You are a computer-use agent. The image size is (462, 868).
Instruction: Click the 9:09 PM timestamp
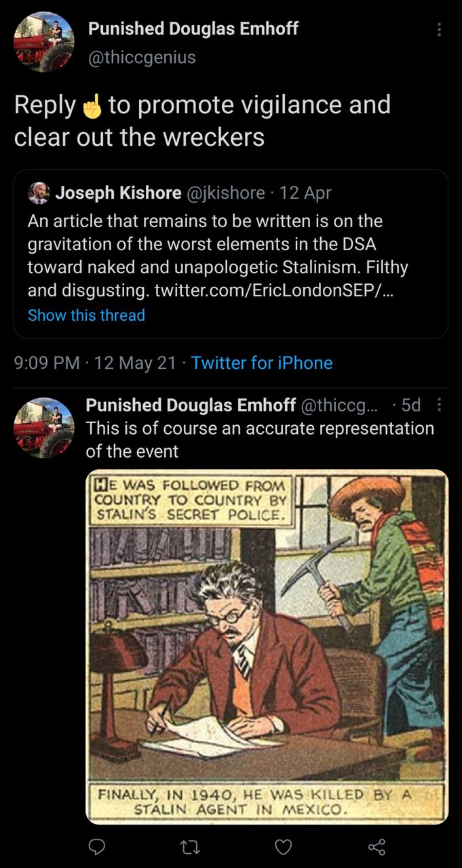click(x=46, y=363)
